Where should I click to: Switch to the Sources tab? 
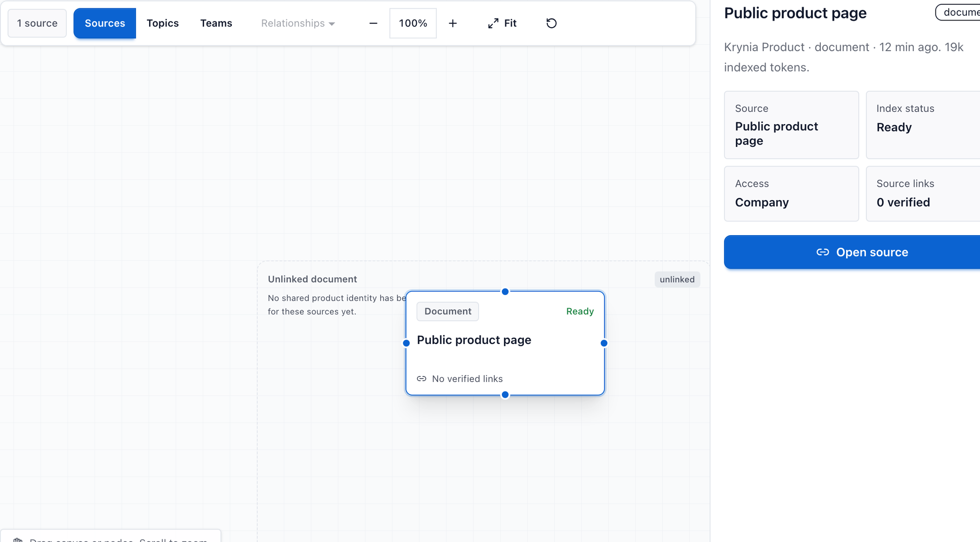(105, 23)
